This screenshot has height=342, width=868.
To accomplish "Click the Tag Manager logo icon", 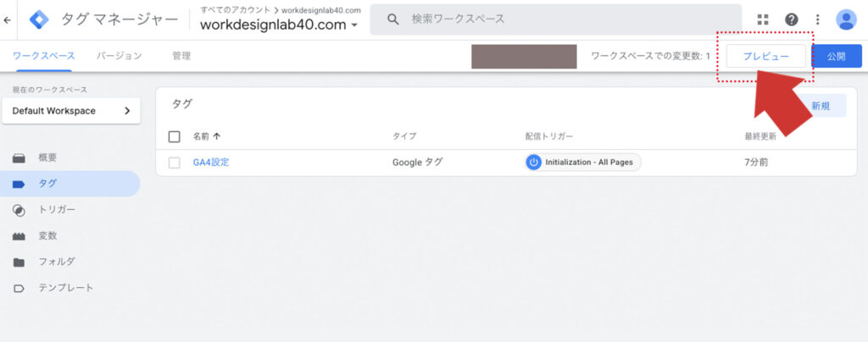I will [39, 19].
